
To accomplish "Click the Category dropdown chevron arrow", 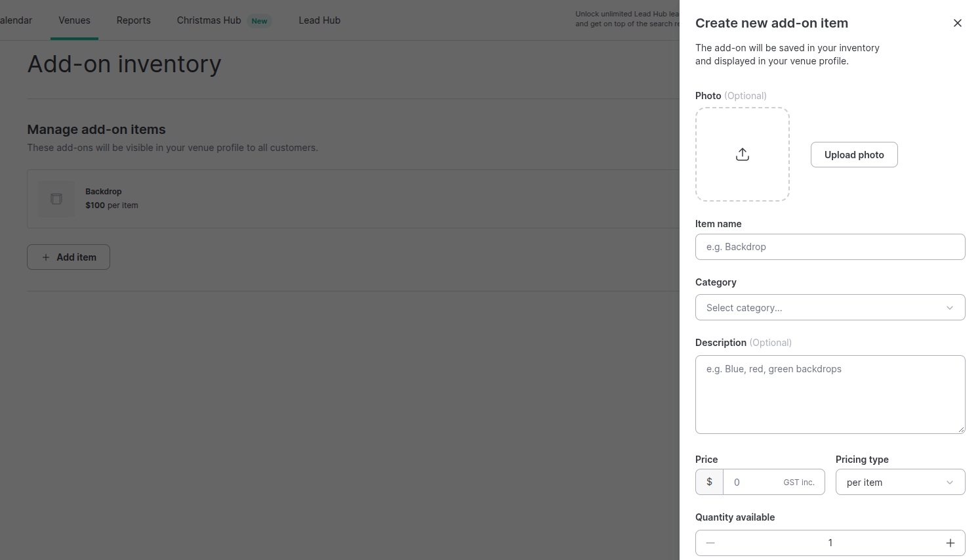I will (x=950, y=308).
